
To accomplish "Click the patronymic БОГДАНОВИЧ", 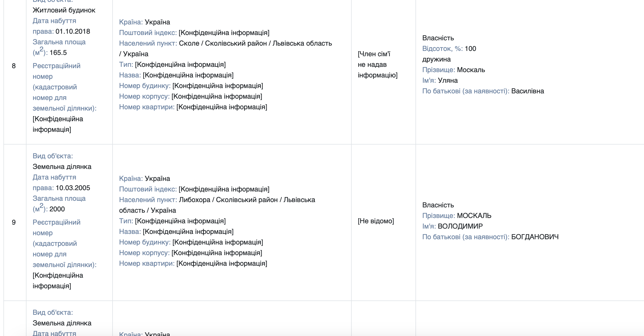I will [535, 237].
